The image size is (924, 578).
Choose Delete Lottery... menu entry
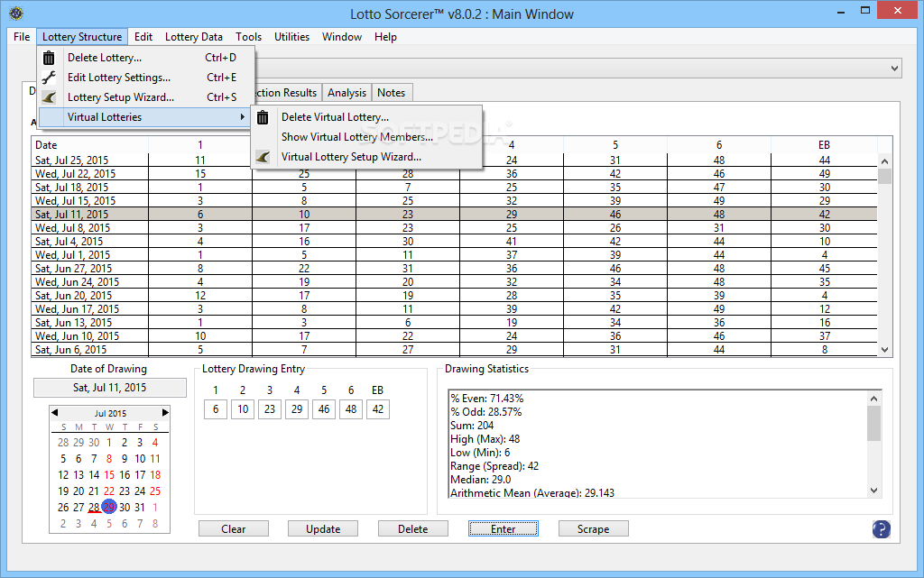[147, 58]
